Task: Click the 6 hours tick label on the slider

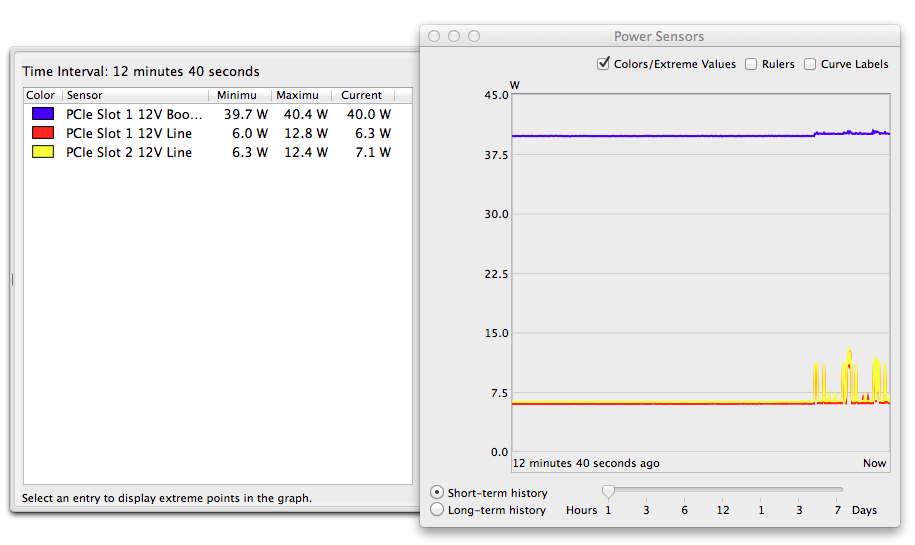Action: coord(684,510)
